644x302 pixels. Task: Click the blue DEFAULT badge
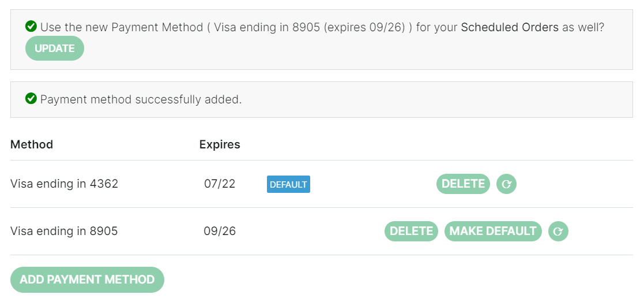288,184
